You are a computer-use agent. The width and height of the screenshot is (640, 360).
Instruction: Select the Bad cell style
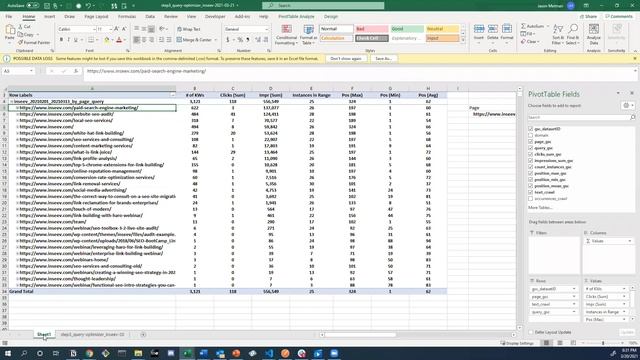371,29
